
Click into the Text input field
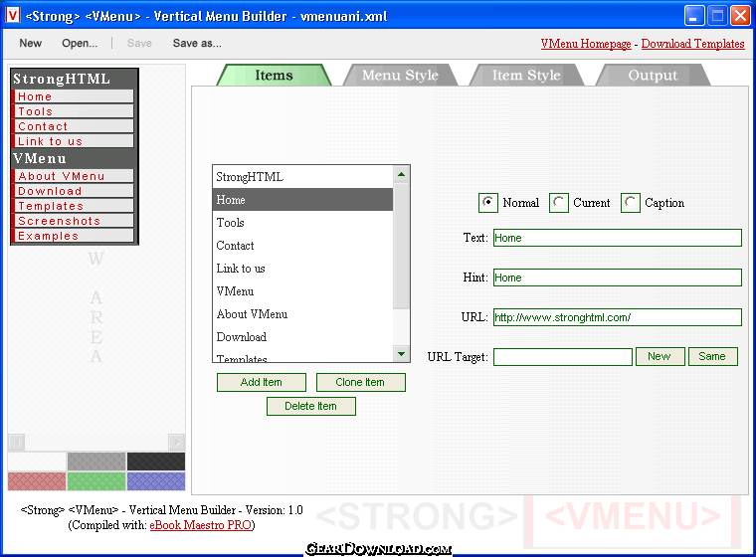click(617, 238)
